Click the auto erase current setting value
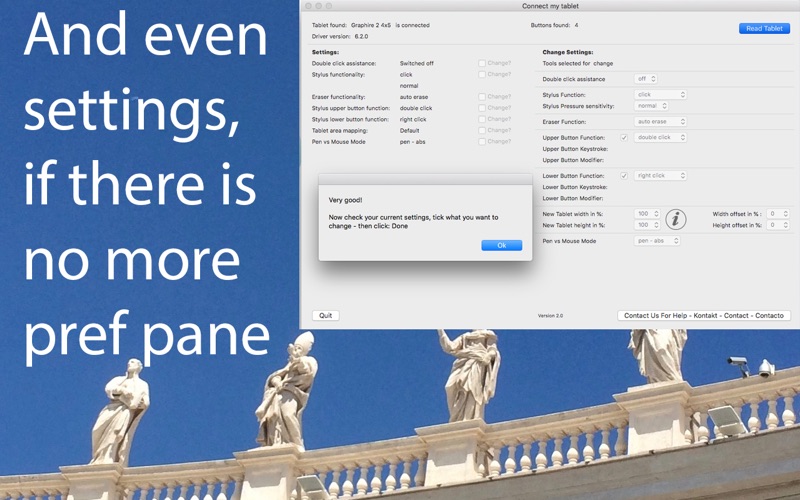Image resolution: width=800 pixels, height=500 pixels. 414,97
